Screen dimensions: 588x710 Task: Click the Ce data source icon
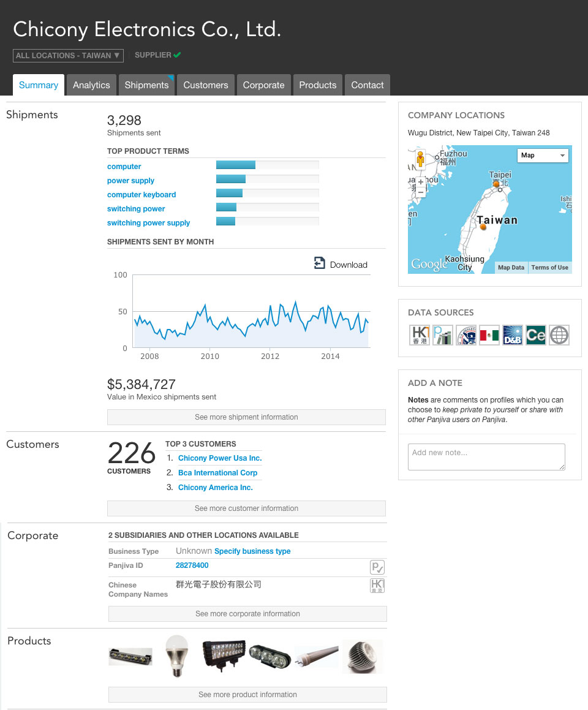(535, 335)
